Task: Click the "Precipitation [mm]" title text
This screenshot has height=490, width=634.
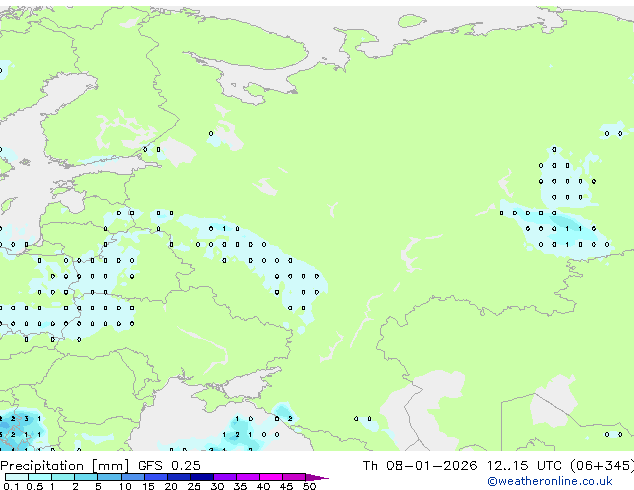Action: click(x=65, y=466)
